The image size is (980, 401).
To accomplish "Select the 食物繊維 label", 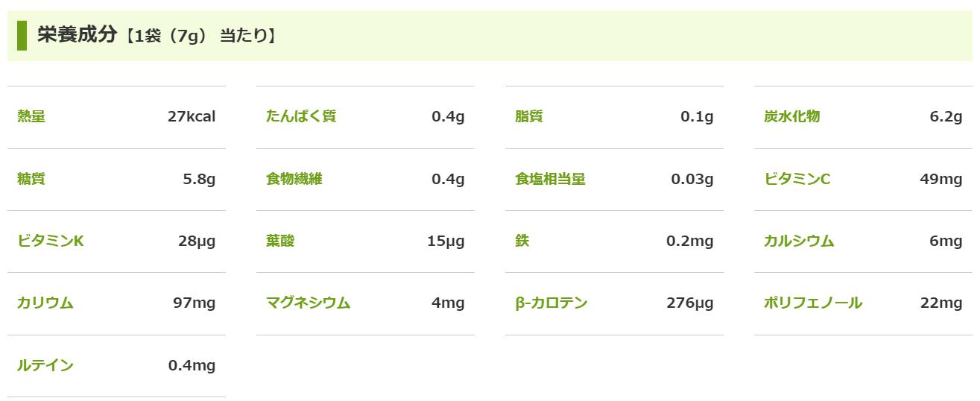I will [294, 179].
